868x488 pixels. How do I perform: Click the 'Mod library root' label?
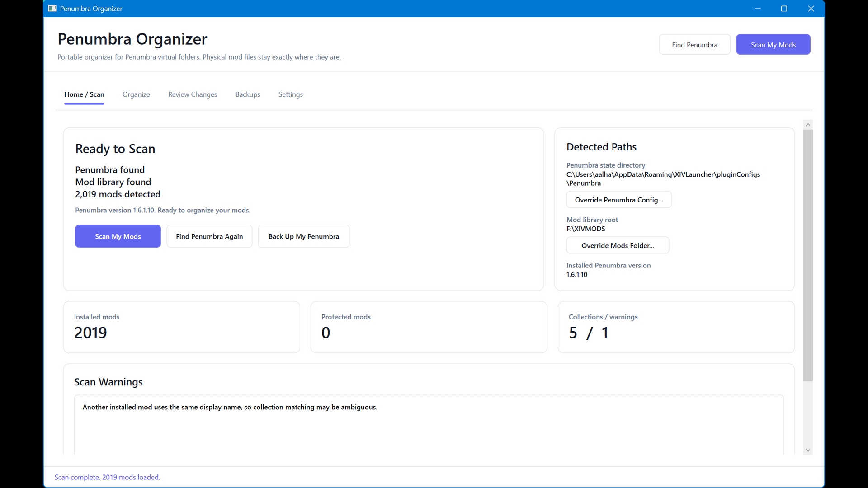point(592,220)
